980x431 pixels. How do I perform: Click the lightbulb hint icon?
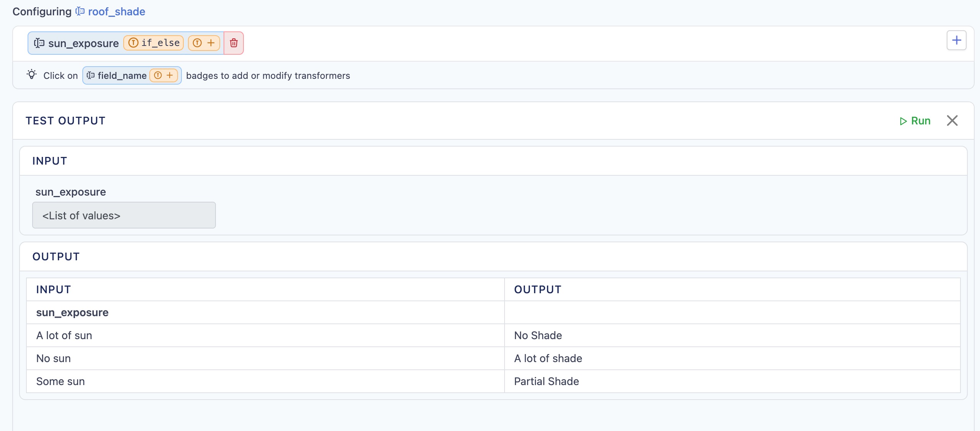point(32,74)
